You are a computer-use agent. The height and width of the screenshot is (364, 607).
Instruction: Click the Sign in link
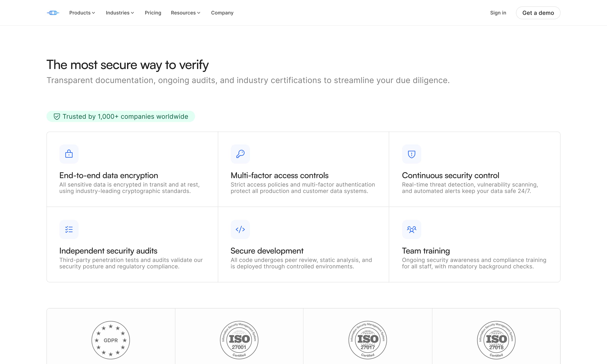tap(498, 13)
